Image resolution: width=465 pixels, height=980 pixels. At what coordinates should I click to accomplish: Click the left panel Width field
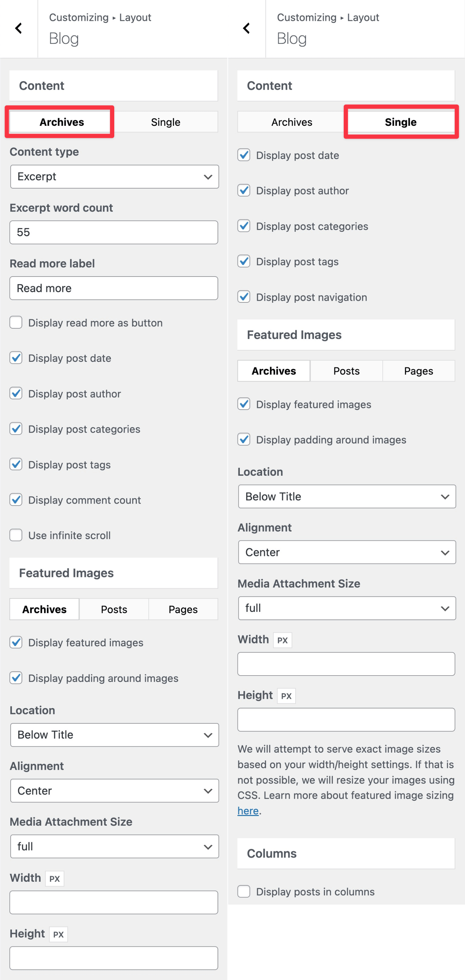(114, 902)
